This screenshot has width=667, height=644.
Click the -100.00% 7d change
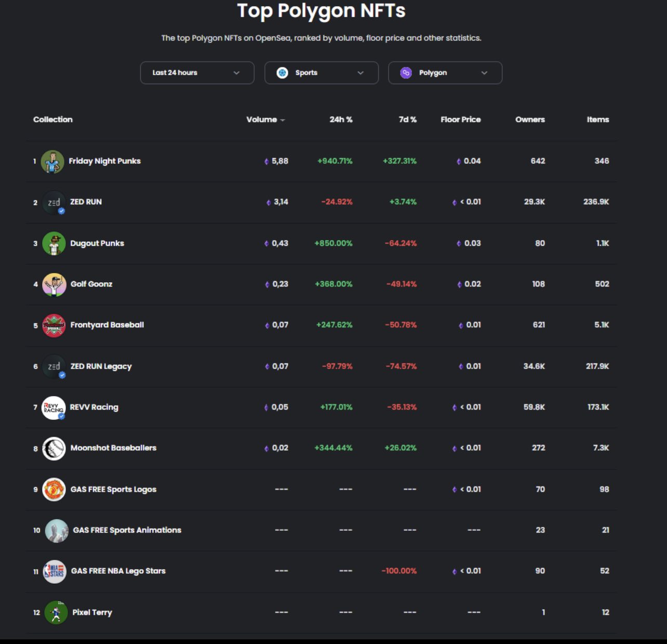click(x=399, y=571)
